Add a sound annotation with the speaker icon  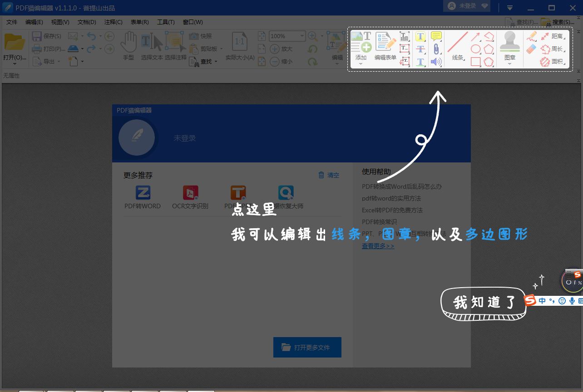(x=436, y=62)
